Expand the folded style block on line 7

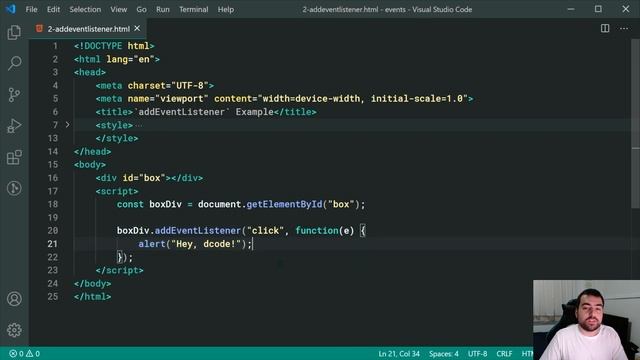67,125
